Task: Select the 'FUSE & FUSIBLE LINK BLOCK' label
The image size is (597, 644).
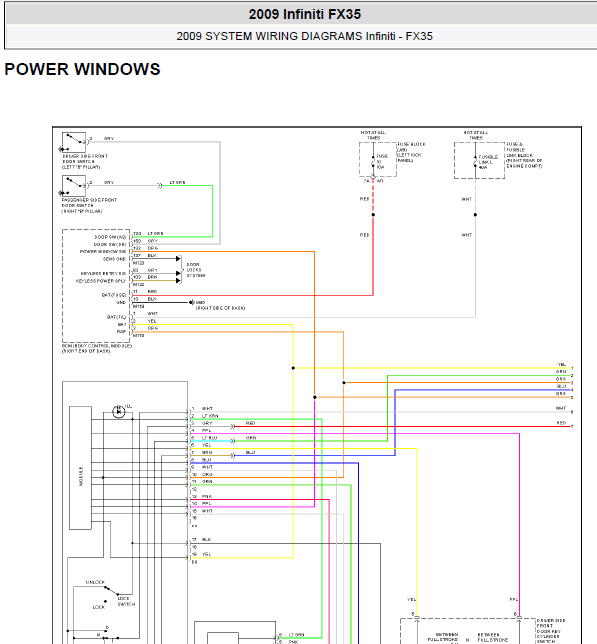Action: (x=524, y=155)
